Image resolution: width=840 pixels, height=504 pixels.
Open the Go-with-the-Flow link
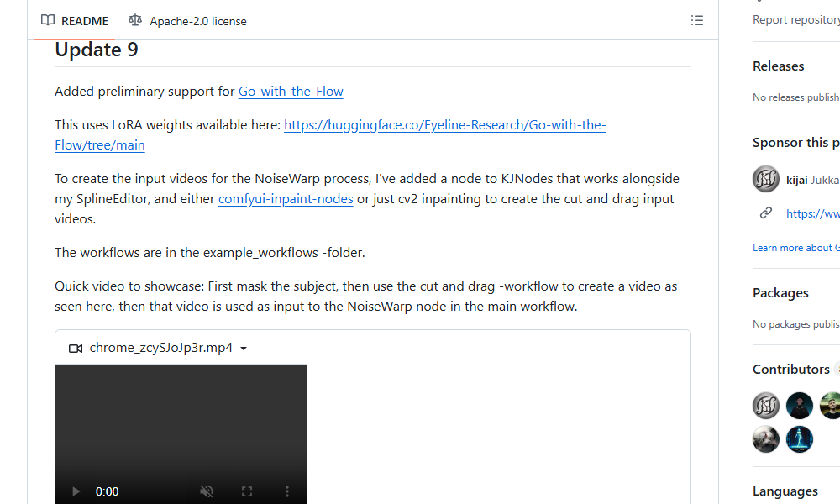click(x=291, y=91)
